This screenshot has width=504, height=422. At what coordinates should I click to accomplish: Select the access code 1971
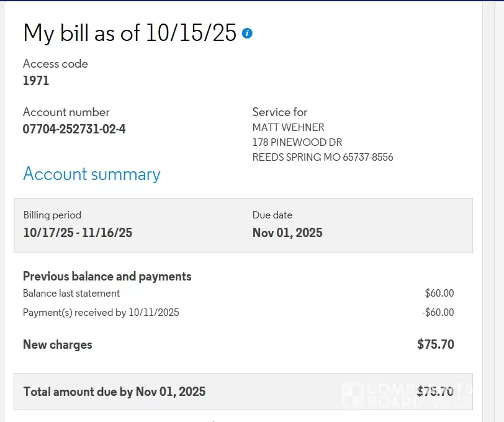pos(36,81)
